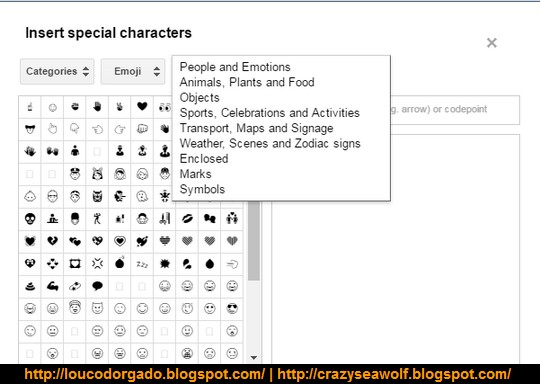Select the kiss mark lips emoji
Screen dimensions: 540x384
(187, 219)
